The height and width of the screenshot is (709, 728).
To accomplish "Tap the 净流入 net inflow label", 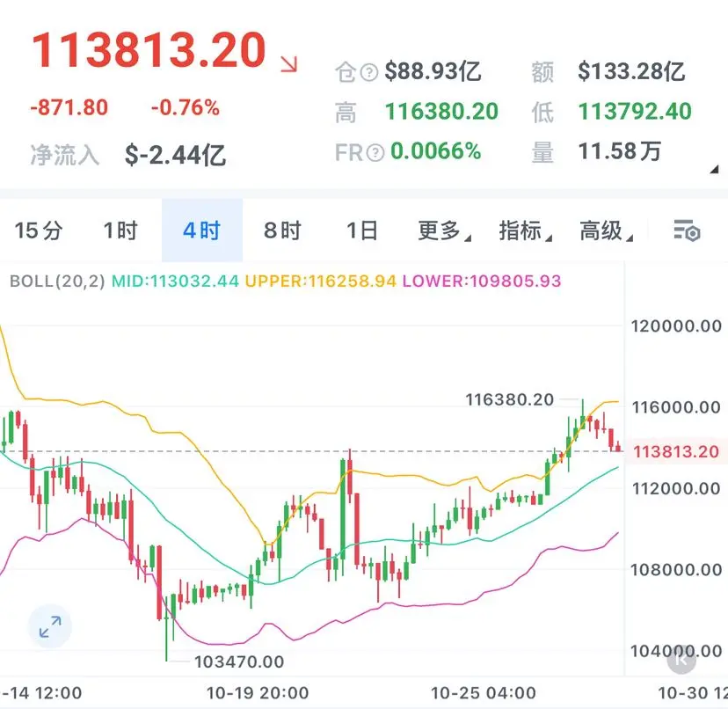I will 65,155.
